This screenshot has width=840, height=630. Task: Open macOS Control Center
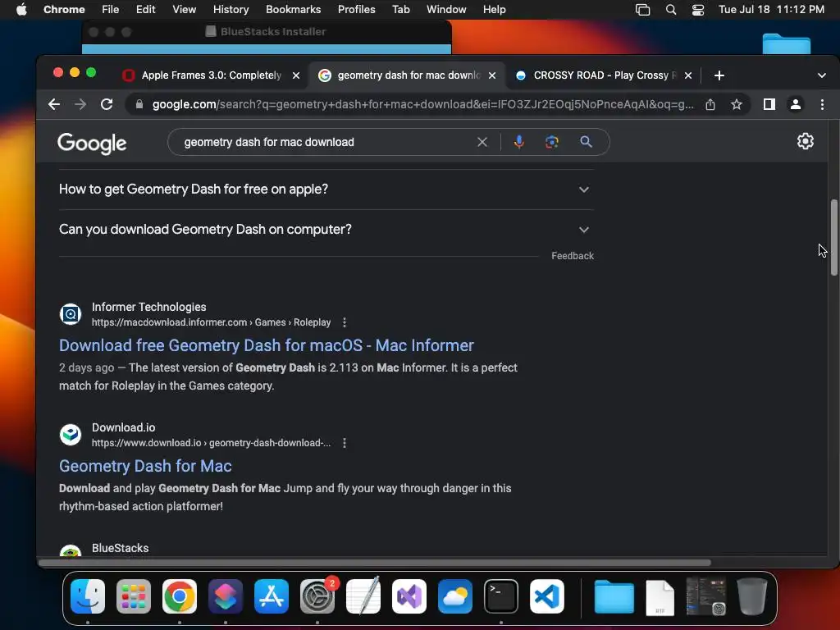point(698,10)
